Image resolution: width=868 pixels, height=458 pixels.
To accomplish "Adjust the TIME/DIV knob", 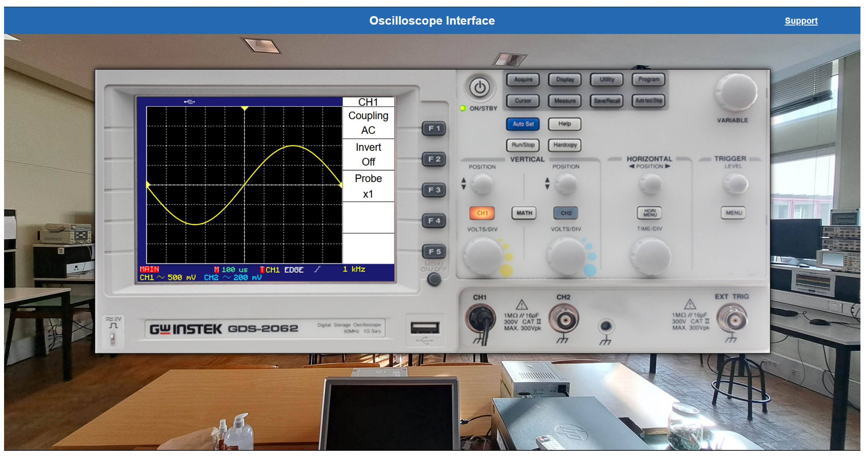I will pyautogui.click(x=650, y=256).
